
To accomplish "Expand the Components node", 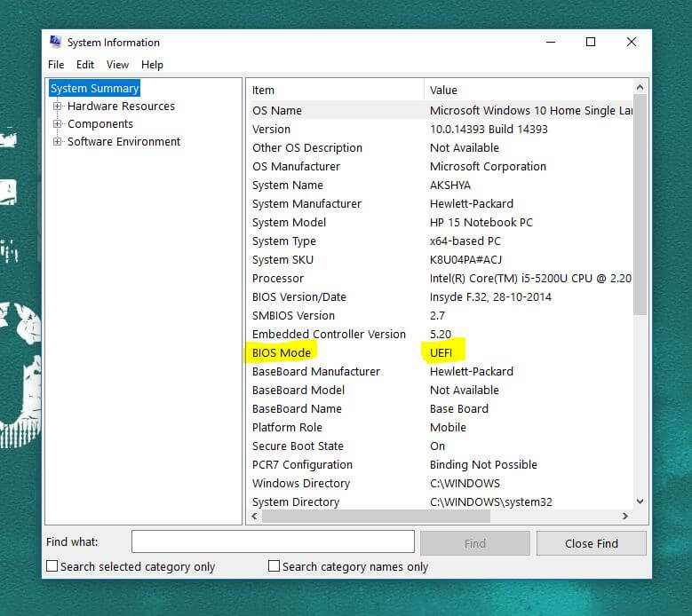I will (x=58, y=124).
